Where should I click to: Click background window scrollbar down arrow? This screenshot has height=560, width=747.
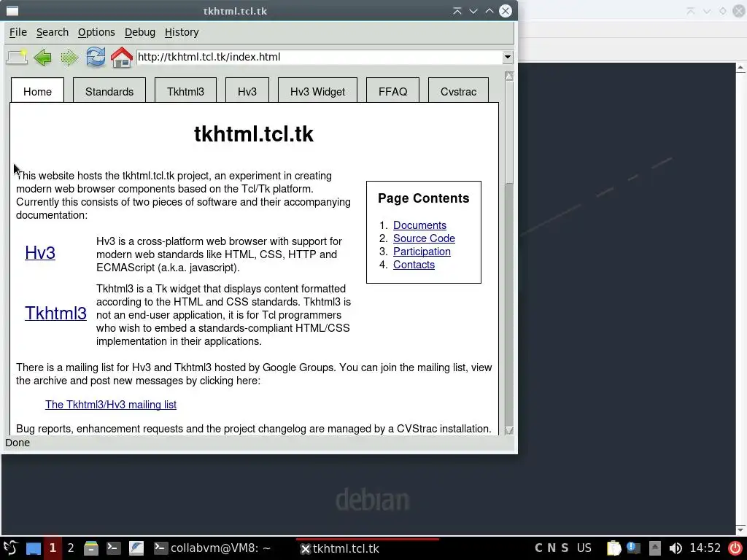(740, 529)
